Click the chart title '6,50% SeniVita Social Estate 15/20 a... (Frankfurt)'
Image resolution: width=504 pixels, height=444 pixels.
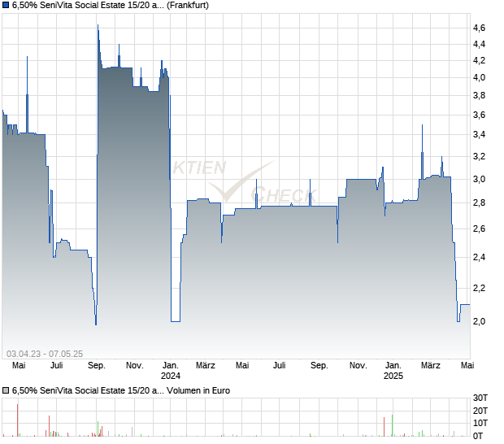[111, 5]
